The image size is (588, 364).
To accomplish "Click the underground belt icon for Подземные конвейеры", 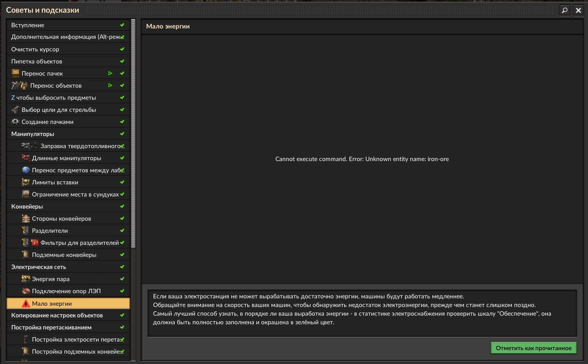I will pyautogui.click(x=26, y=255).
